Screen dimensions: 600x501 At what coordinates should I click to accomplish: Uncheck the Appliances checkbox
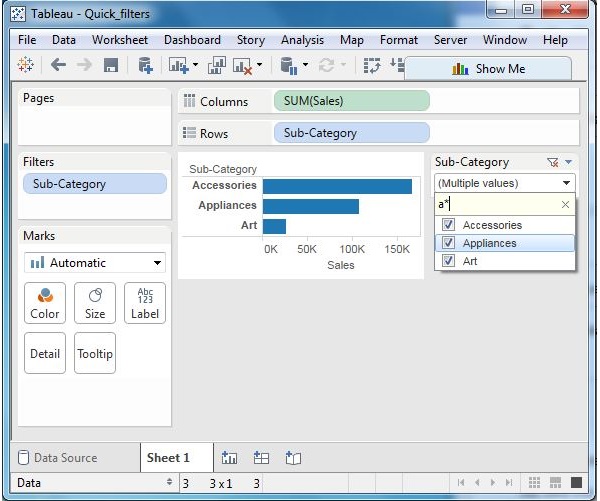pos(448,243)
